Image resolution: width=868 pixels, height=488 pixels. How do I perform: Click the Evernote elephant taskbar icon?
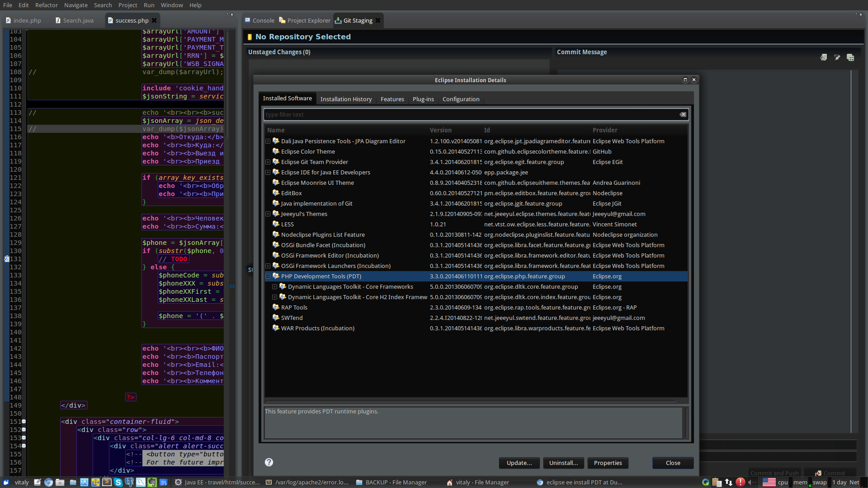pos(152,482)
